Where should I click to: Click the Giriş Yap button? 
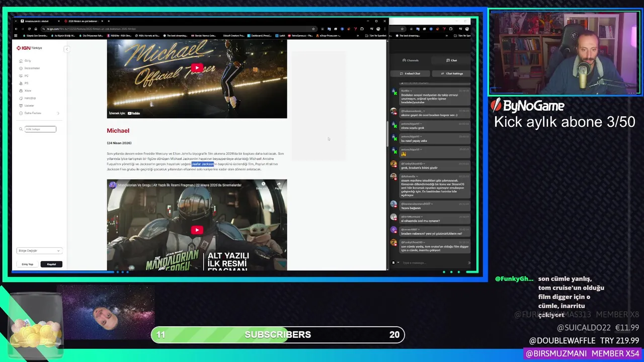click(x=27, y=264)
